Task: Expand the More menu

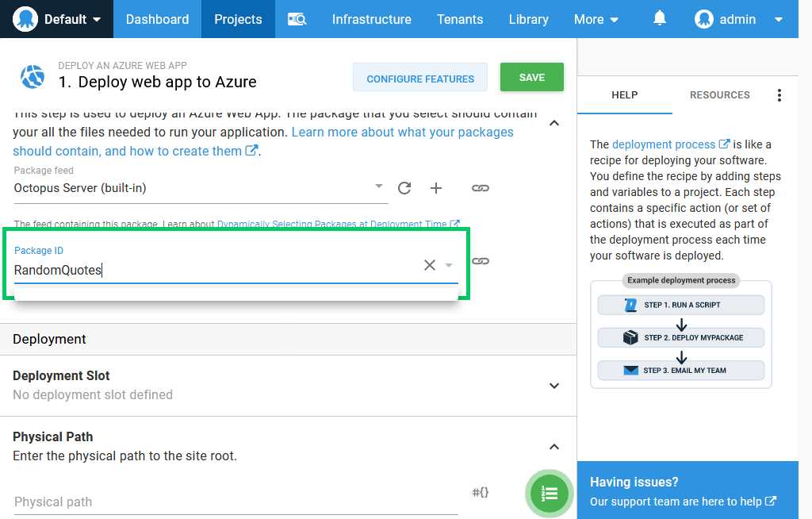Action: [596, 19]
